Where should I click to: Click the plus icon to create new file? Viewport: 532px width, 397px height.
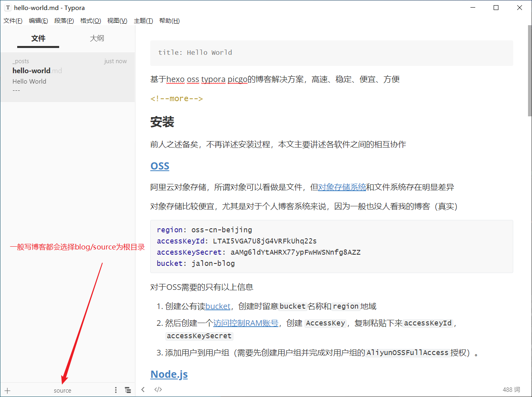(7, 391)
